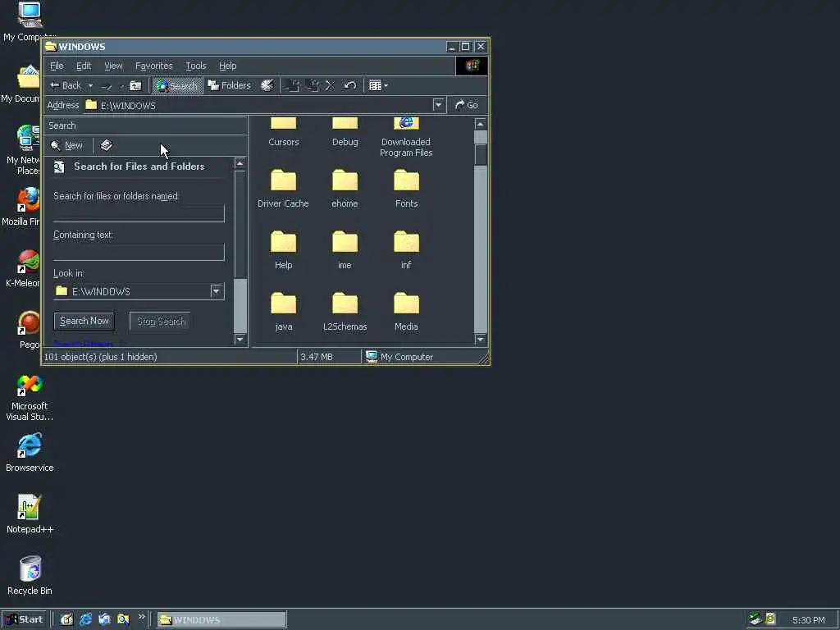Open the Help menu
The height and width of the screenshot is (630, 840).
click(x=228, y=66)
